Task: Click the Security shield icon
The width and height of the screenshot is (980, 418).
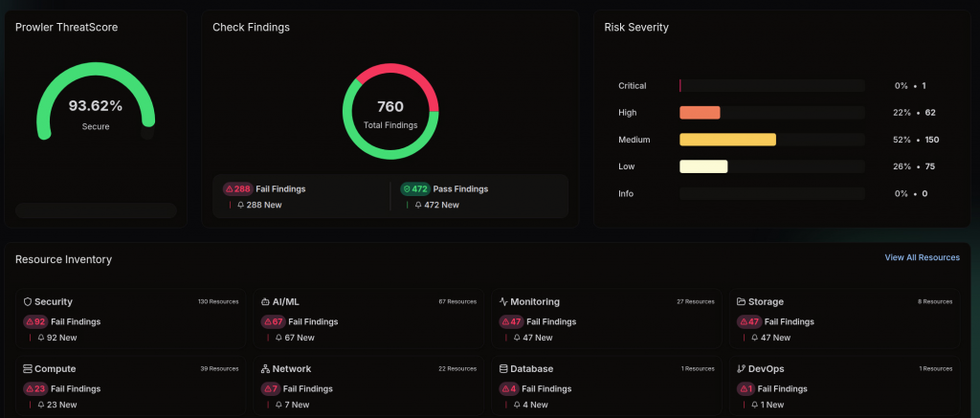Action: pos(28,302)
